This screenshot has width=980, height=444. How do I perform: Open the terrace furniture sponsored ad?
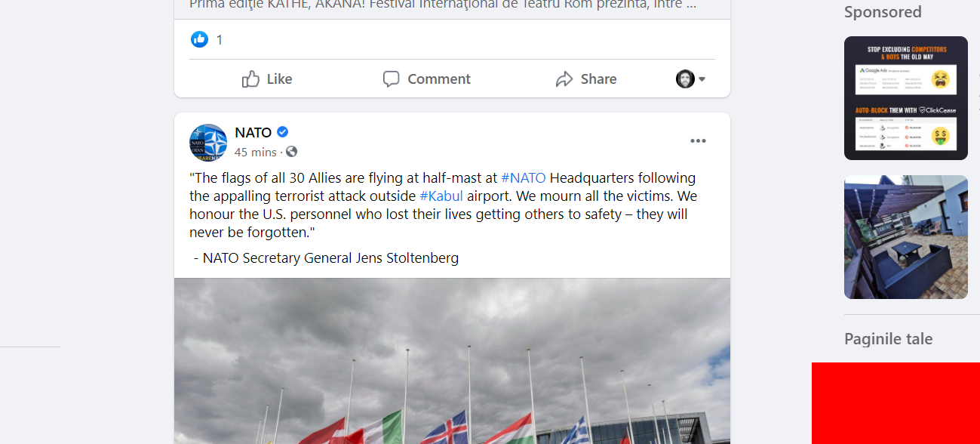[906, 237]
